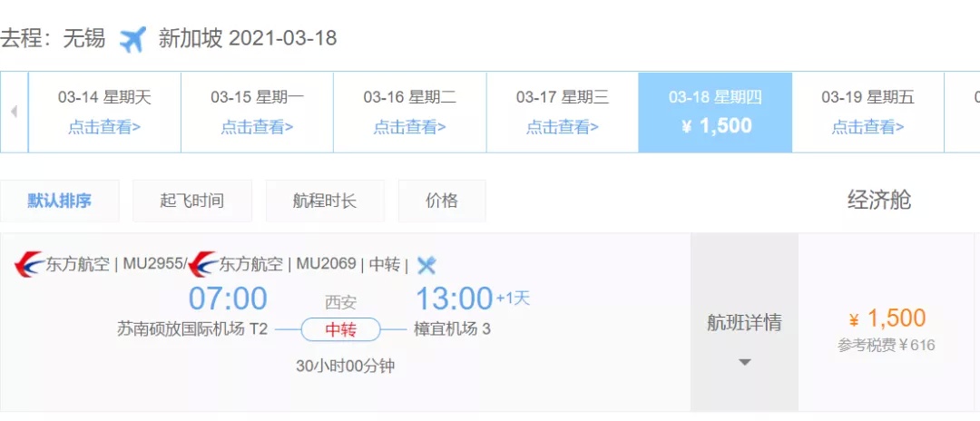Open 点击查看 under 03-16 星期二
This screenshot has height=421, width=980.
[x=409, y=127]
